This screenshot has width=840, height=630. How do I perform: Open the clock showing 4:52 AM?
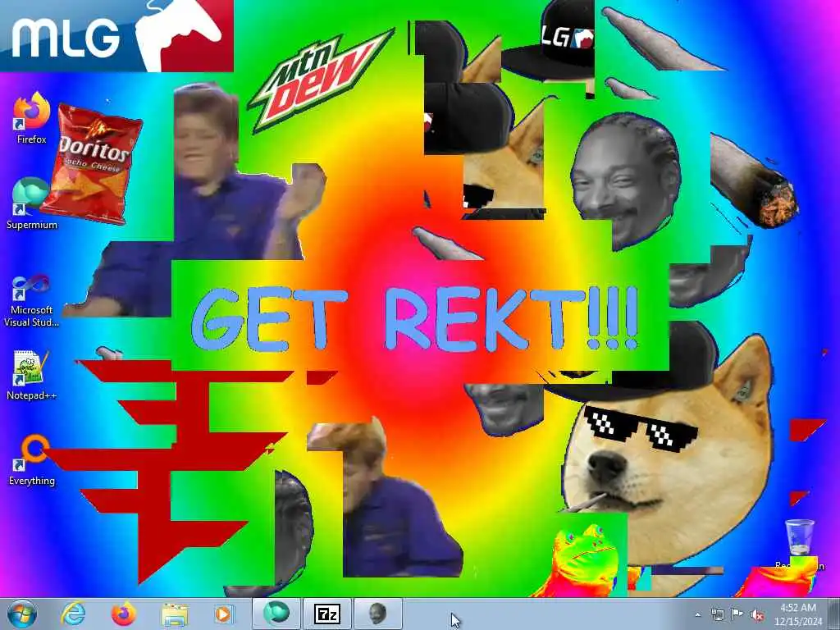797,614
